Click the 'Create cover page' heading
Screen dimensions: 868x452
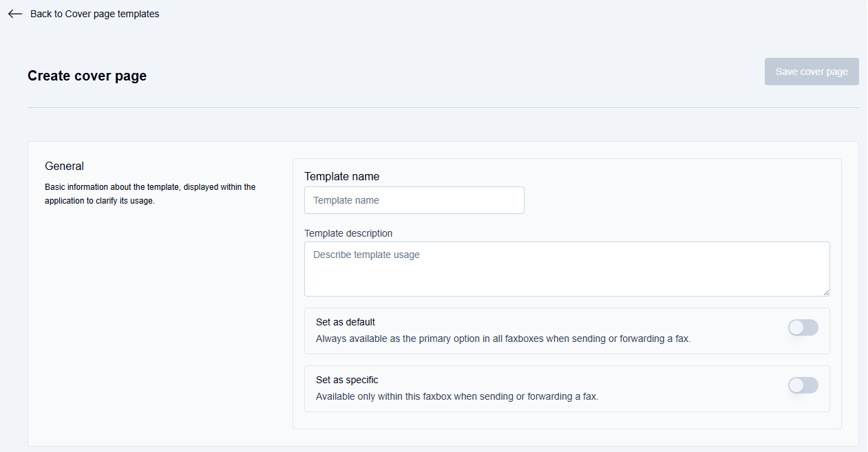[87, 76]
